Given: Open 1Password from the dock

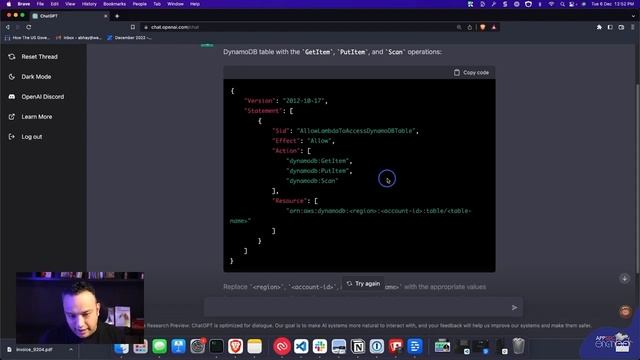Looking at the screenshot, I should [x=377, y=347].
